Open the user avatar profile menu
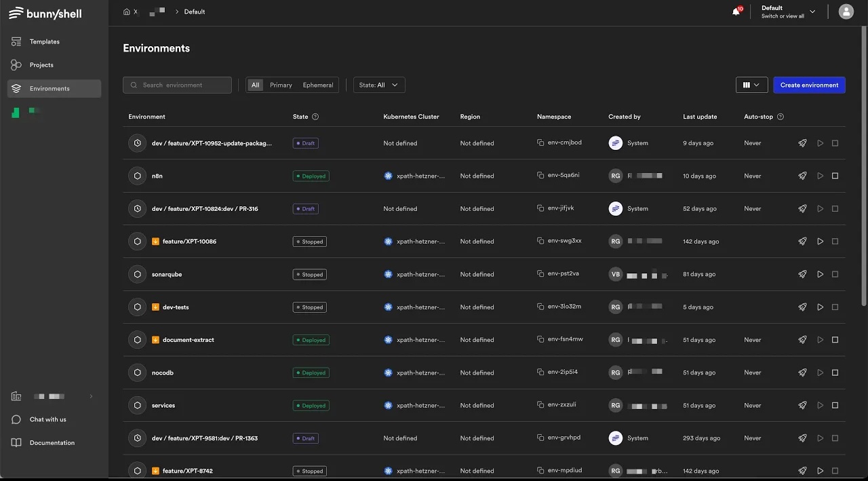Screen dimensions: 868x481 tap(846, 12)
